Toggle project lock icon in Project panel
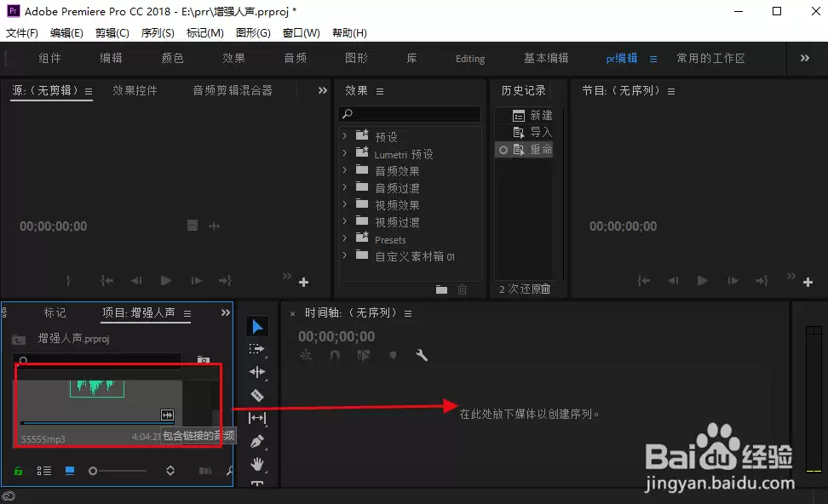Viewport: 828px width, 504px height. pos(18,471)
